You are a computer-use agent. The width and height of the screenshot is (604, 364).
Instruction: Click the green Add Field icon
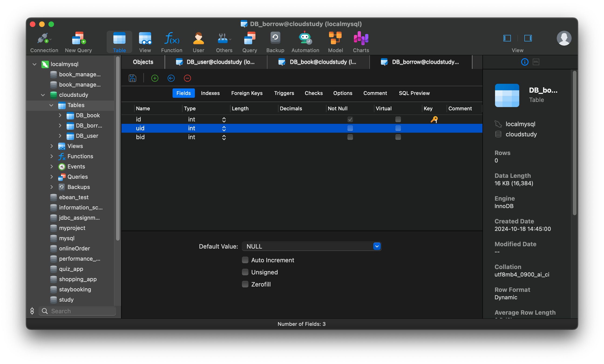pyautogui.click(x=155, y=78)
